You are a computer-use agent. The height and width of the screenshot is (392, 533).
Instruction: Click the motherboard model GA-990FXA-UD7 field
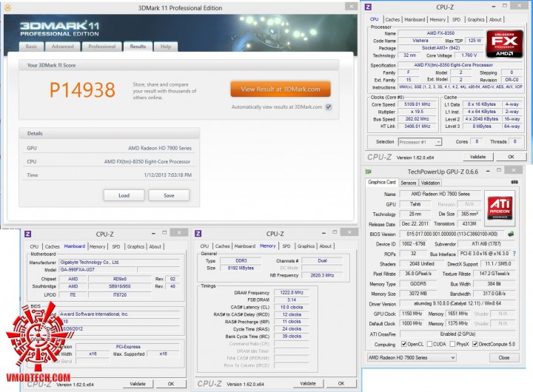coord(98,270)
